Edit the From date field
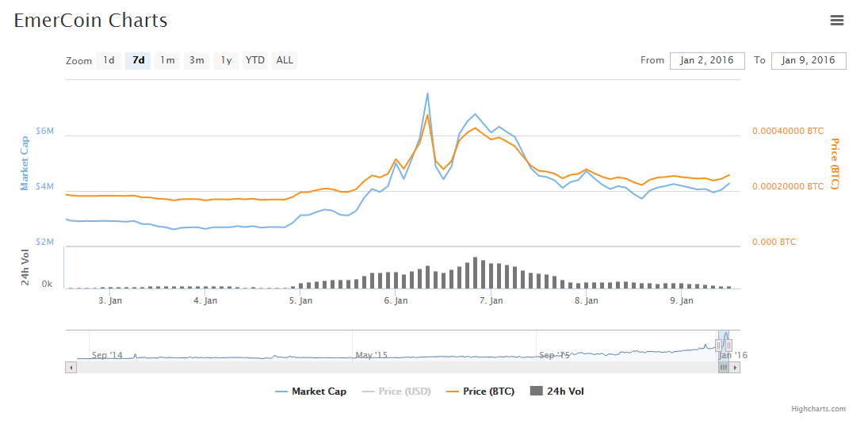868x424 pixels. [x=707, y=60]
